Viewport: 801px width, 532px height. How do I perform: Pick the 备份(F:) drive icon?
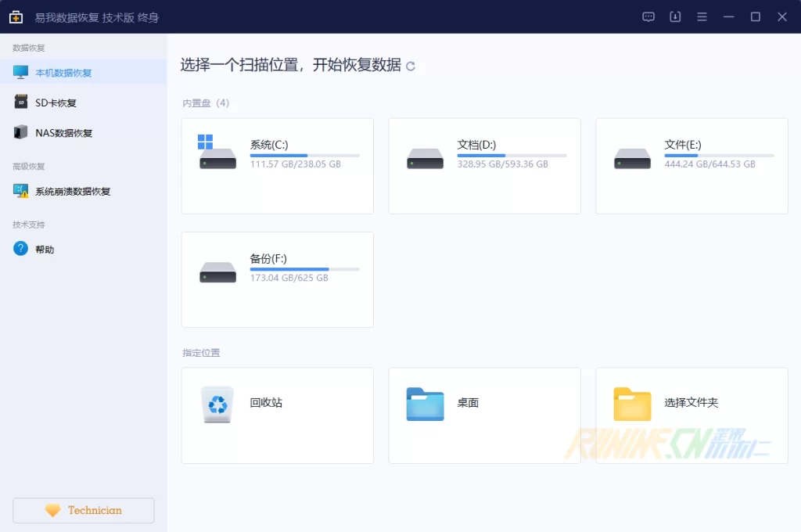point(217,272)
